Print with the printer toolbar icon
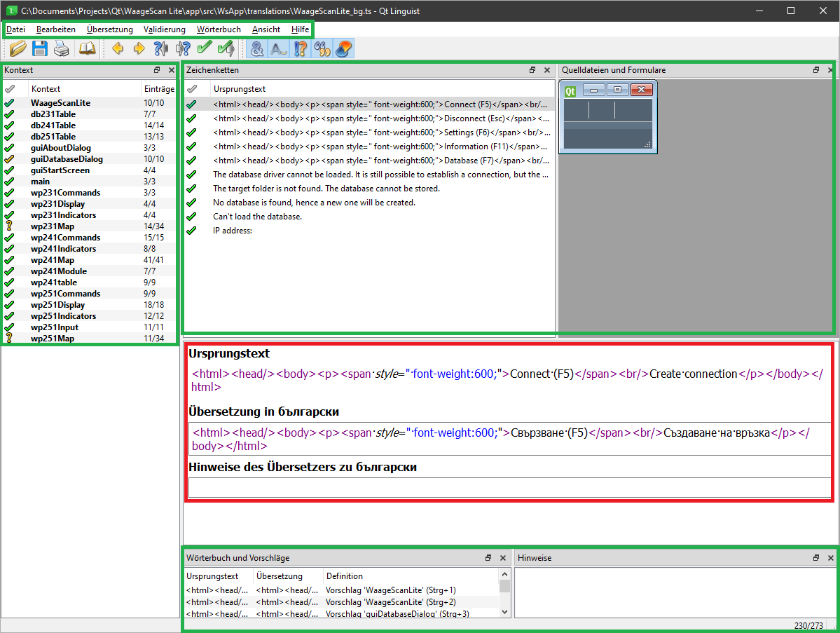 point(62,49)
